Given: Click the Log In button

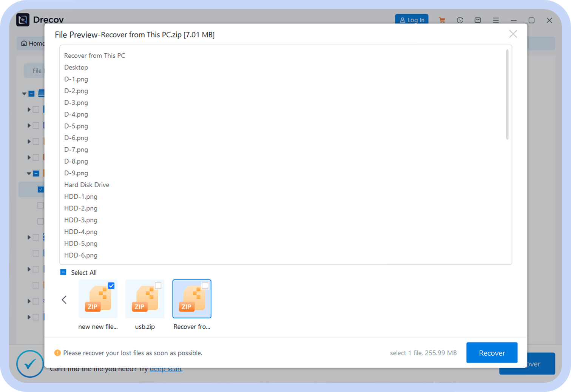Looking at the screenshot, I should pos(412,20).
